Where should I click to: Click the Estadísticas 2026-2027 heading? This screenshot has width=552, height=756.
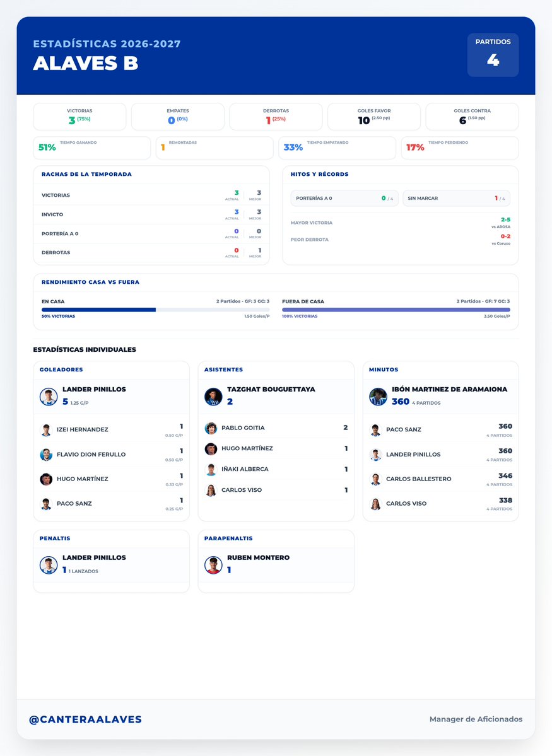point(107,44)
